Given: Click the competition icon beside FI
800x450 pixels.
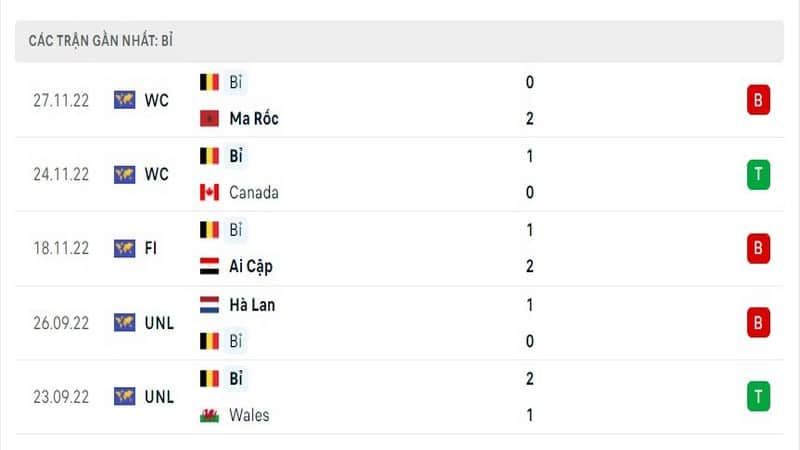Looking at the screenshot, I should [x=124, y=248].
